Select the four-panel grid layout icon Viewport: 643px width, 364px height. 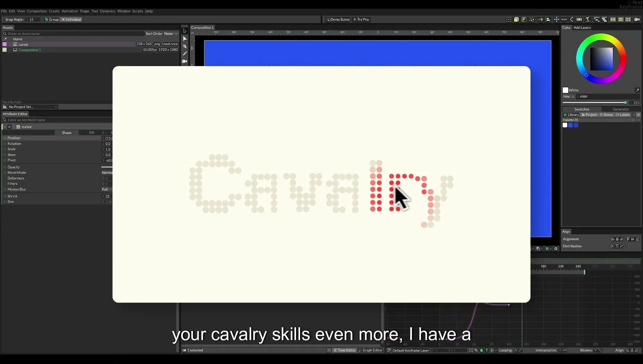pos(628,19)
